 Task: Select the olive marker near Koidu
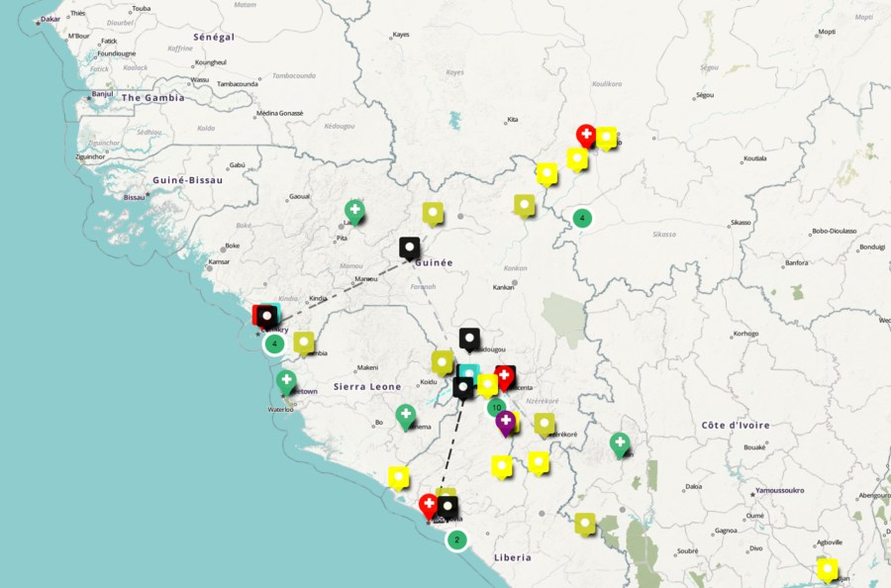click(442, 361)
